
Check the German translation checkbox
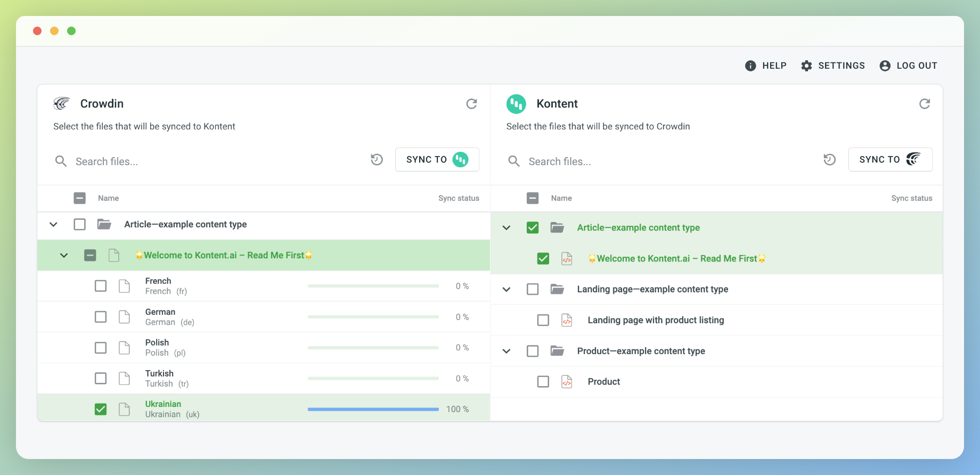pos(101,317)
